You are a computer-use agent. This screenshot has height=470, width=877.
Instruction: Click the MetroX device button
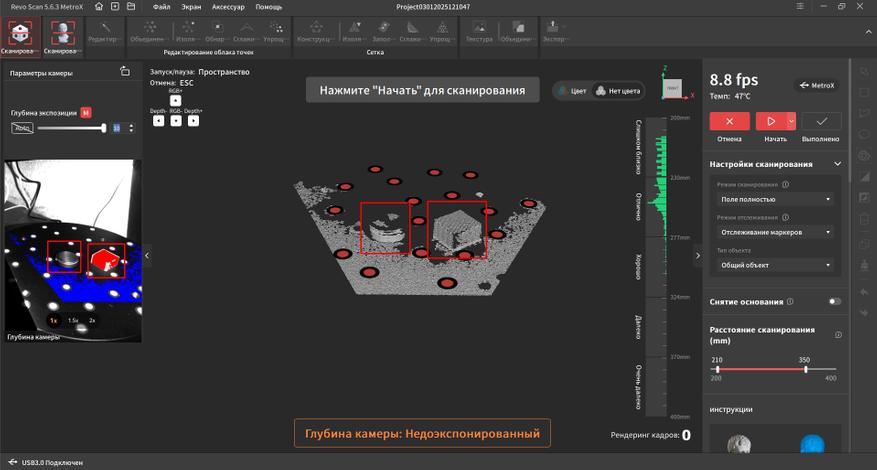(x=817, y=86)
